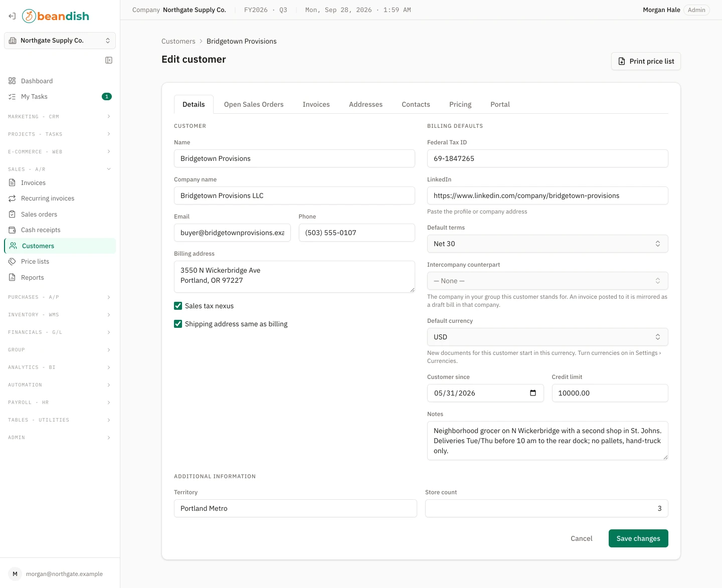Focus the Email input field
722x588 pixels.
[x=232, y=233]
